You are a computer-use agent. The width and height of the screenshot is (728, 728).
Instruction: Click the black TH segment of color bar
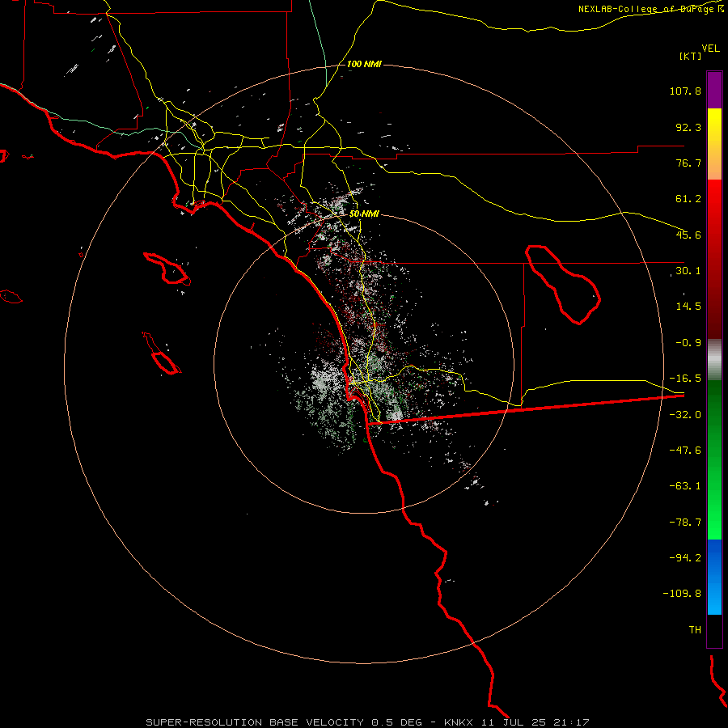714,631
